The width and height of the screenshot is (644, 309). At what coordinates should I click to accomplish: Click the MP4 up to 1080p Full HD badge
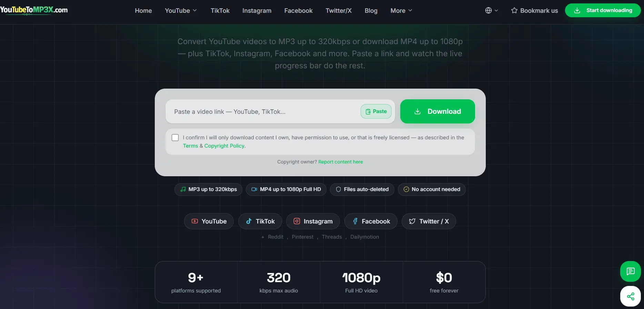[x=286, y=189]
